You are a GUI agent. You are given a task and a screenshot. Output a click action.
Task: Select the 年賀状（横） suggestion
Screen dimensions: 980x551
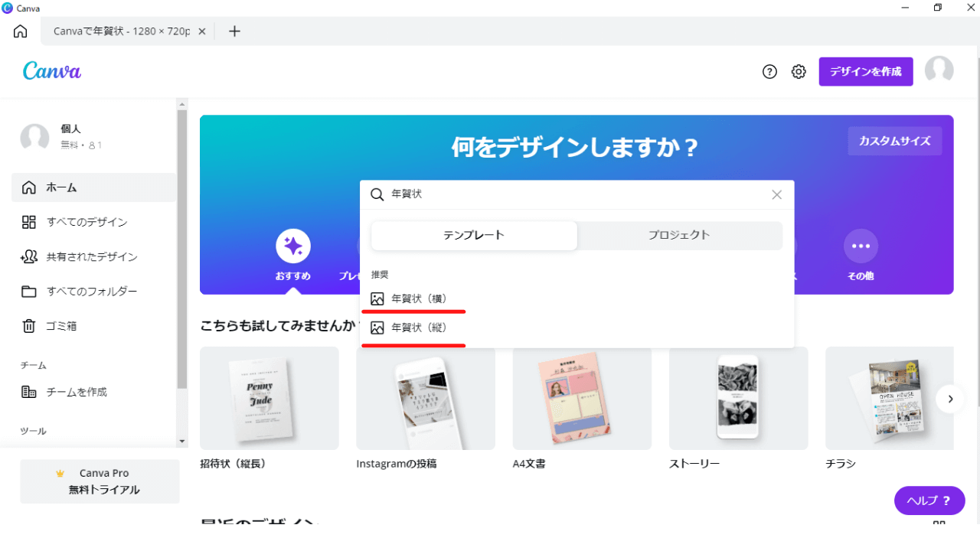[419, 298]
